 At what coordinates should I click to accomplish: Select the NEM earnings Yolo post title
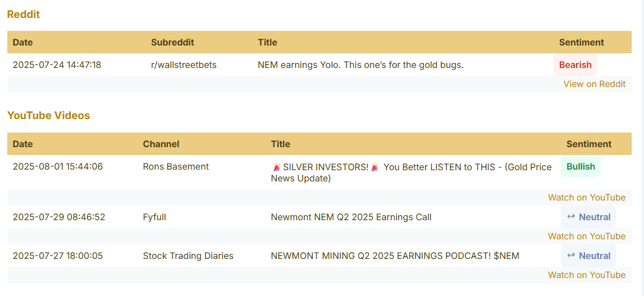pyautogui.click(x=360, y=65)
